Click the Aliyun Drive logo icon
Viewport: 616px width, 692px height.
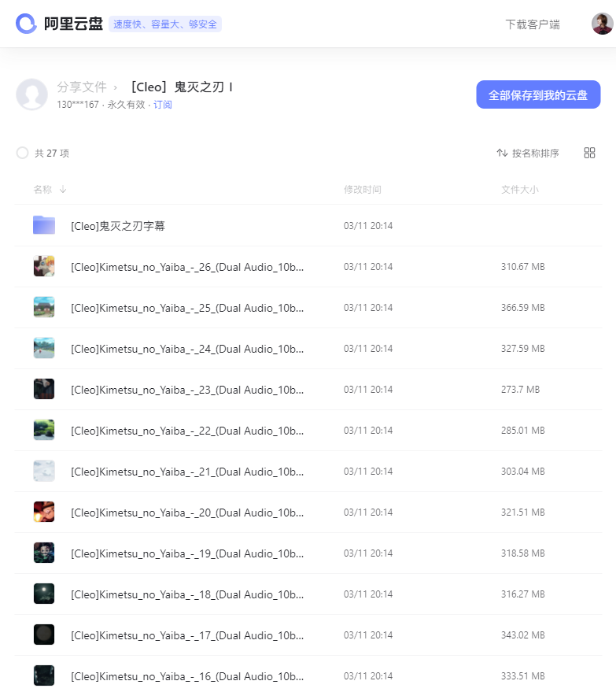point(26,24)
